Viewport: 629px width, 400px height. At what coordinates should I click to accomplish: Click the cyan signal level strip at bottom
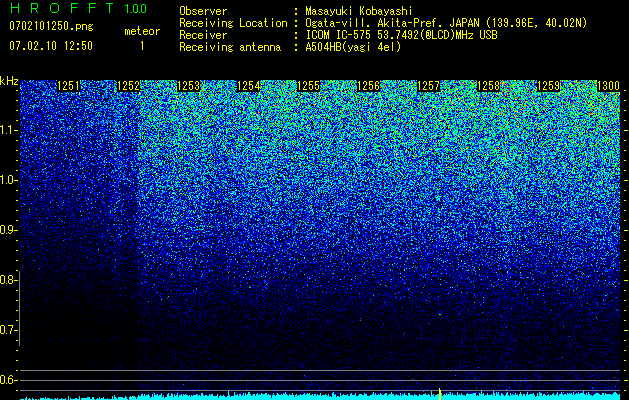[320, 396]
